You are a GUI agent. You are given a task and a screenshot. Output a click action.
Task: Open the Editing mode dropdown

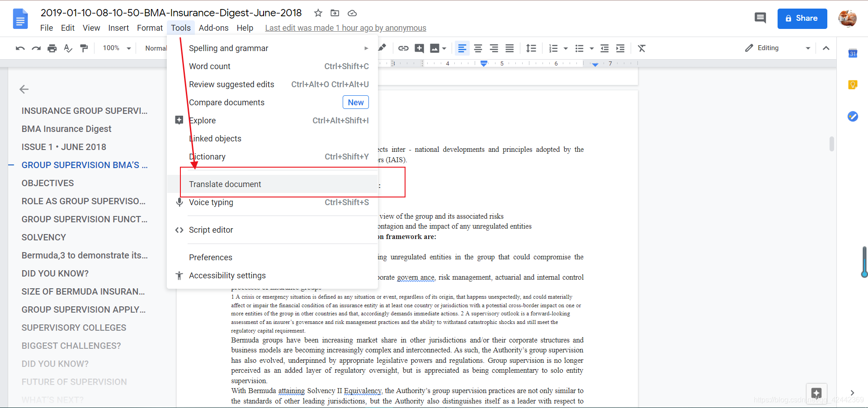[778, 48]
